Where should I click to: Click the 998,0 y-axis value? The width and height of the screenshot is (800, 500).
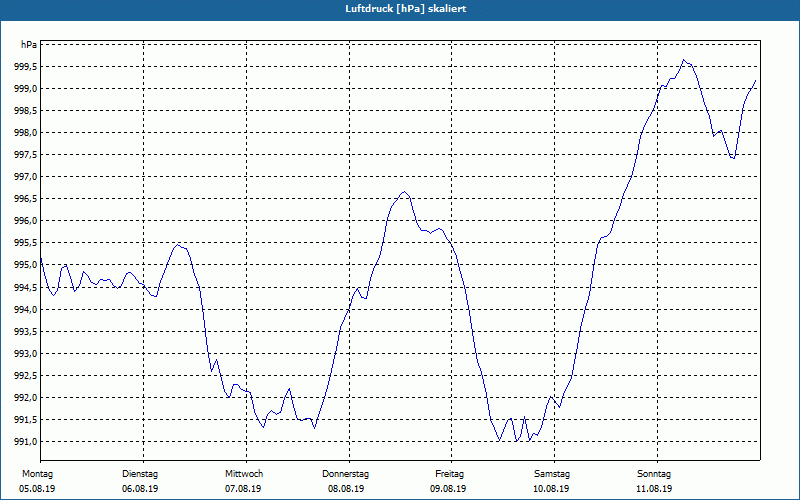click(x=26, y=133)
